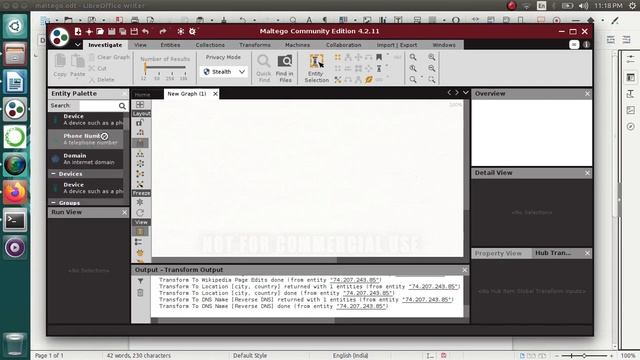The image size is (640, 360).
Task: Click the bookmark icon in the ribbon
Action: 379,57
